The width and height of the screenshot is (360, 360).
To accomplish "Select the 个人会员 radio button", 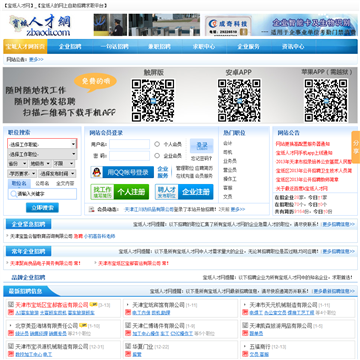I will (157, 144).
